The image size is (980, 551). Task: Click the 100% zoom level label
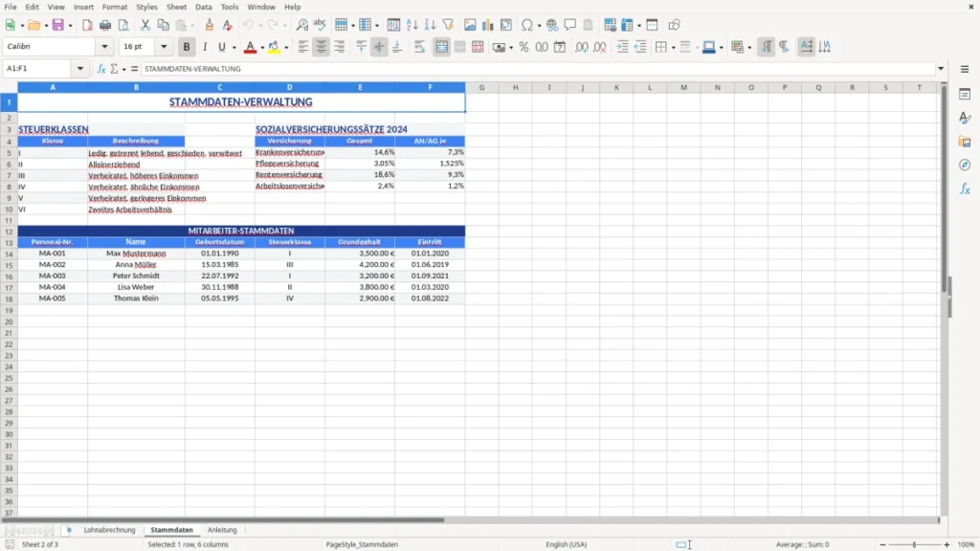click(x=967, y=544)
